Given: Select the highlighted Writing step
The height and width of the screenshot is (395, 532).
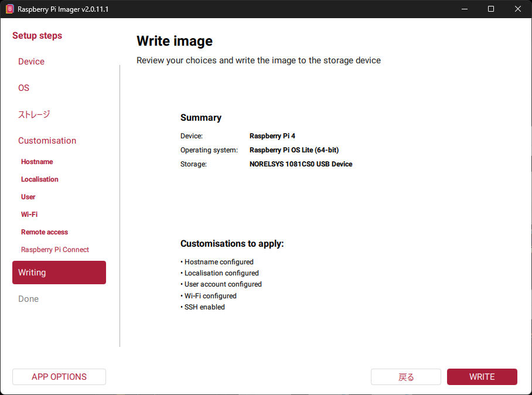Looking at the screenshot, I should click(59, 273).
